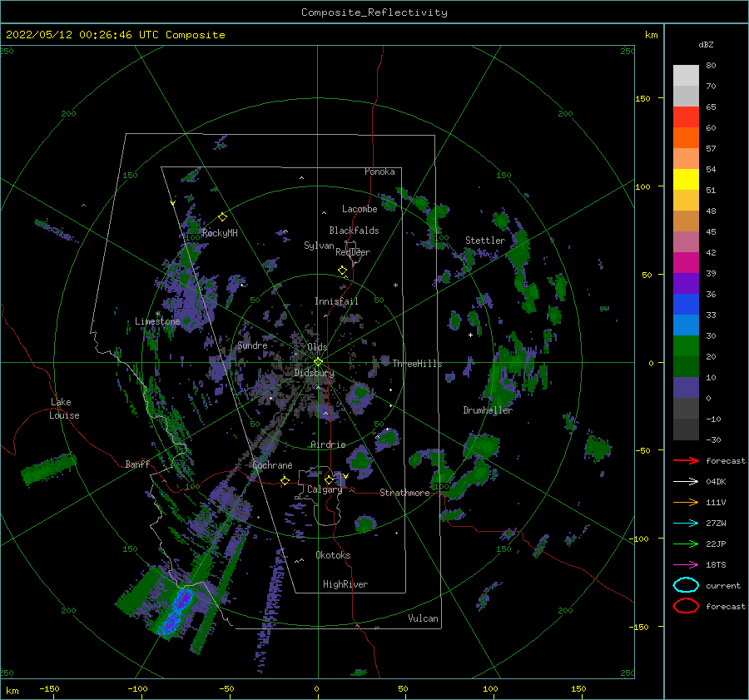Click the yellow radar-site diamond at Olds
Image resolution: width=749 pixels, height=700 pixels.
(318, 362)
